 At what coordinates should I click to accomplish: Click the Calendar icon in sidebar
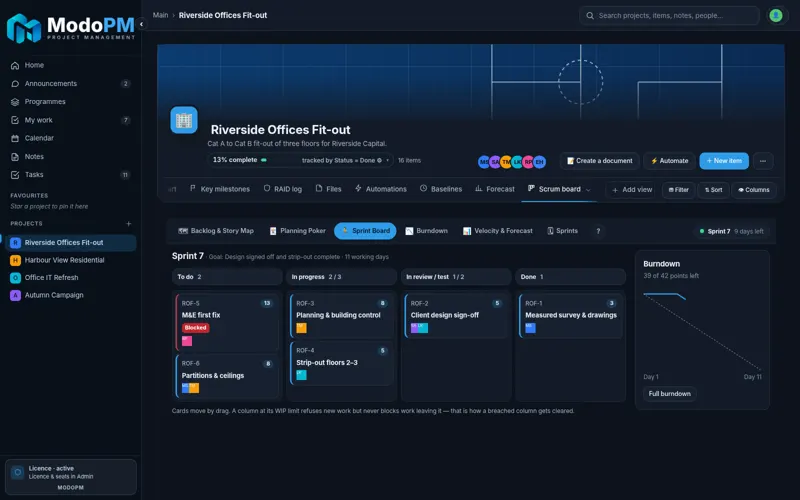(x=15, y=138)
